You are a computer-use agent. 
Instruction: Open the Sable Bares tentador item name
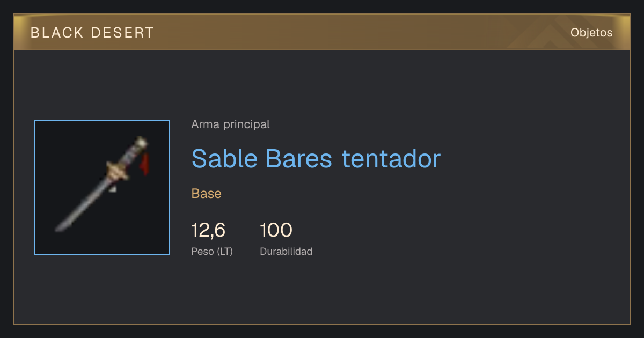316,158
